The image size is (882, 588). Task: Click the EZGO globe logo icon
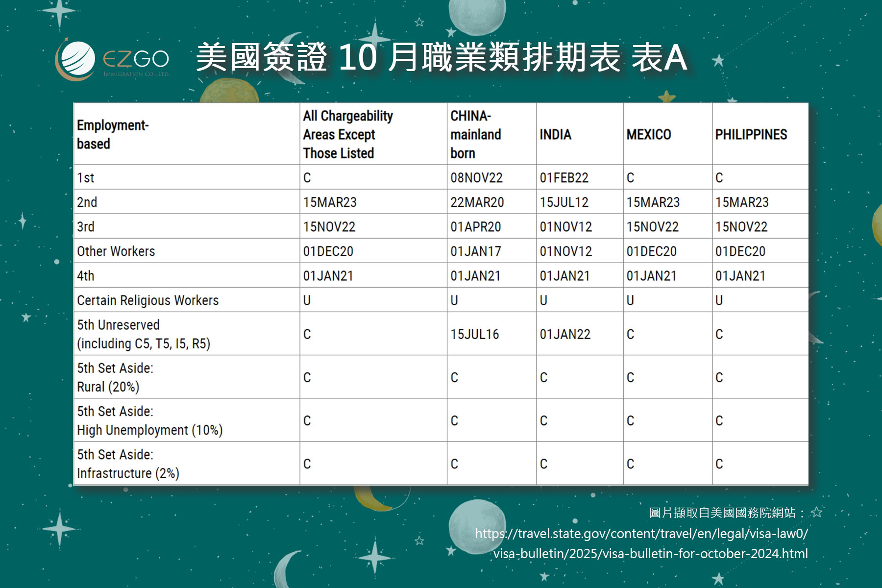(76, 60)
